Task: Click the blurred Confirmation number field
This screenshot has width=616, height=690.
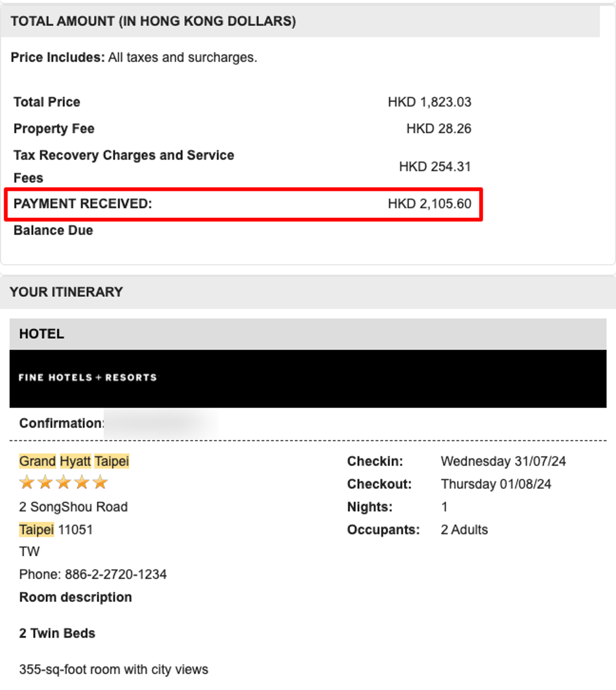Action: 161,423
